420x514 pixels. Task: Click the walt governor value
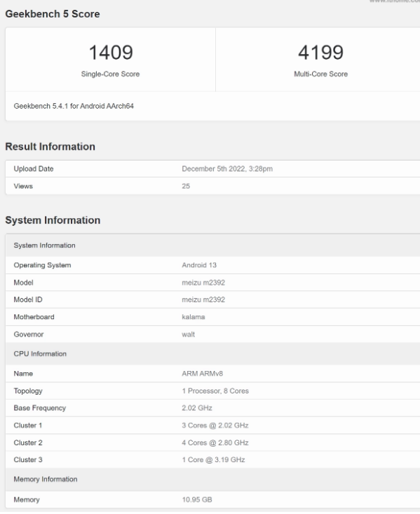click(x=188, y=334)
